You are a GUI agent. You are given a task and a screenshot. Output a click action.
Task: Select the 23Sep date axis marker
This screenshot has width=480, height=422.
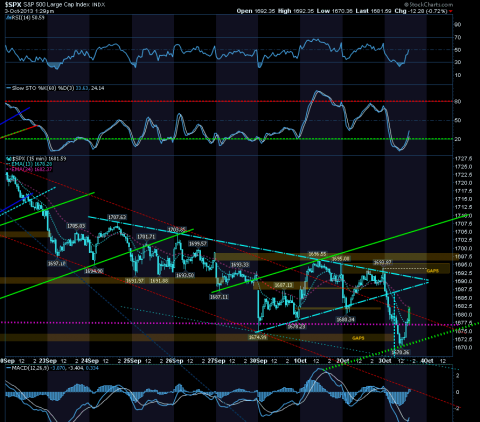[48, 361]
